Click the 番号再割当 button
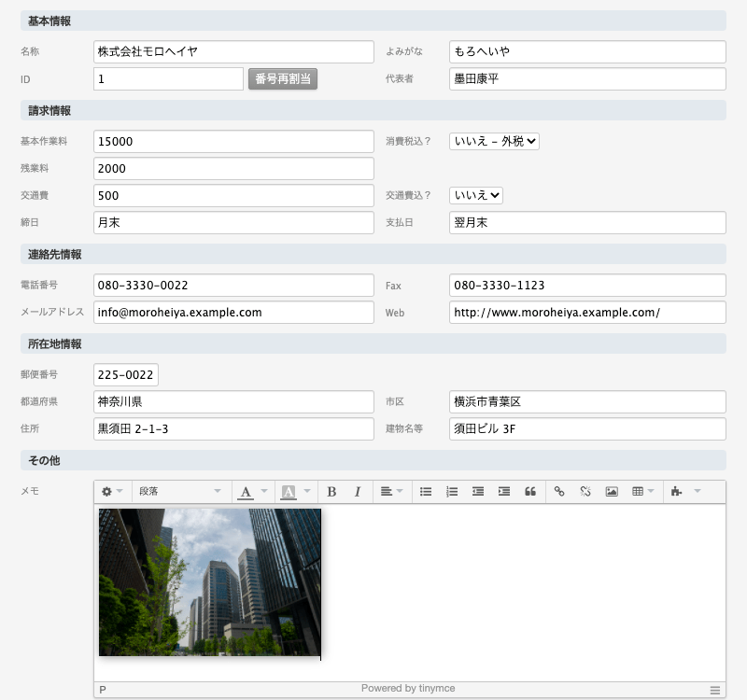The width and height of the screenshot is (747, 700). [283, 79]
